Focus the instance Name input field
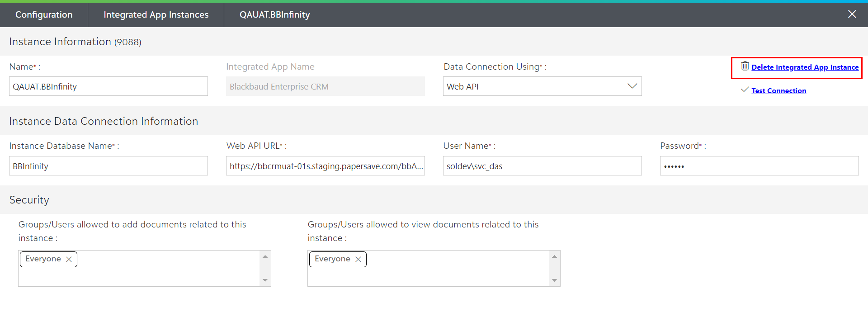This screenshot has height=317, width=868. tap(108, 86)
